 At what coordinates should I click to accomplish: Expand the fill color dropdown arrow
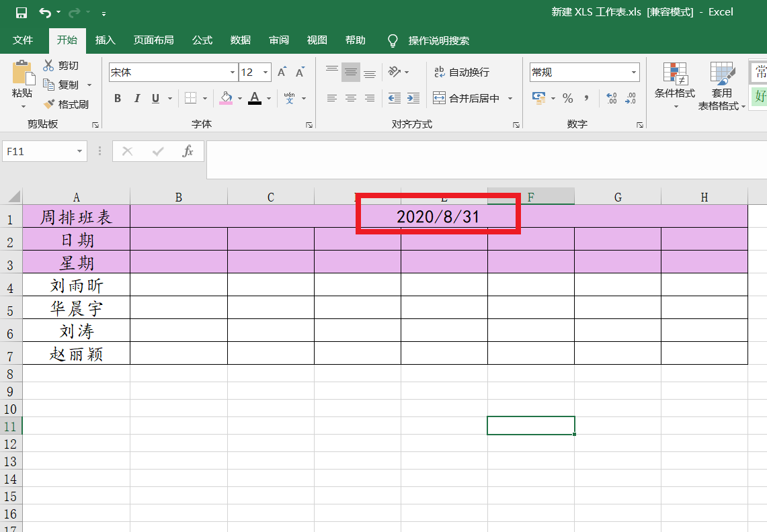240,98
